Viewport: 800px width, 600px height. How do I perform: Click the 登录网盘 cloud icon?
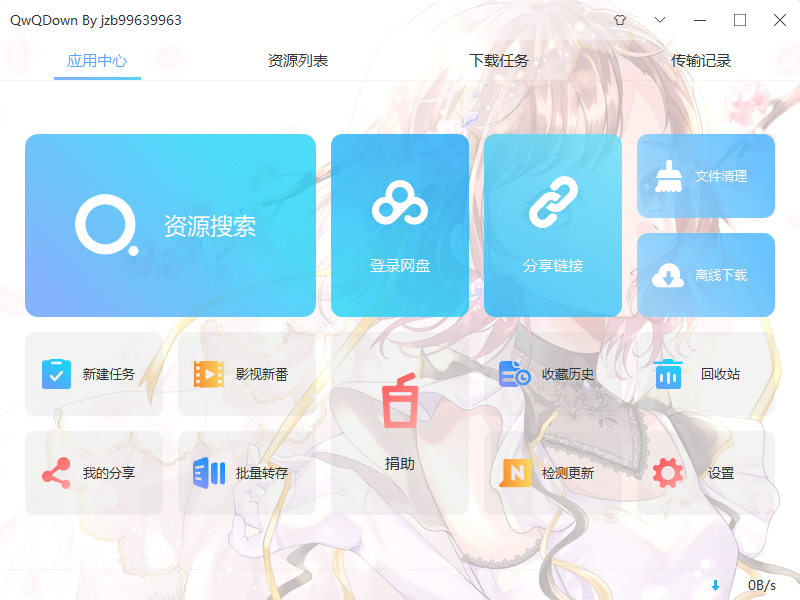(x=400, y=203)
